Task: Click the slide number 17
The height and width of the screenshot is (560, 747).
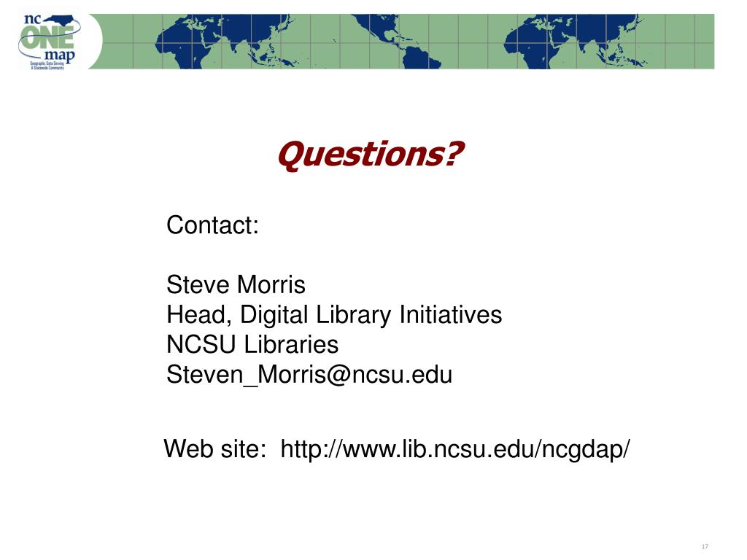Action: pyautogui.click(x=705, y=547)
